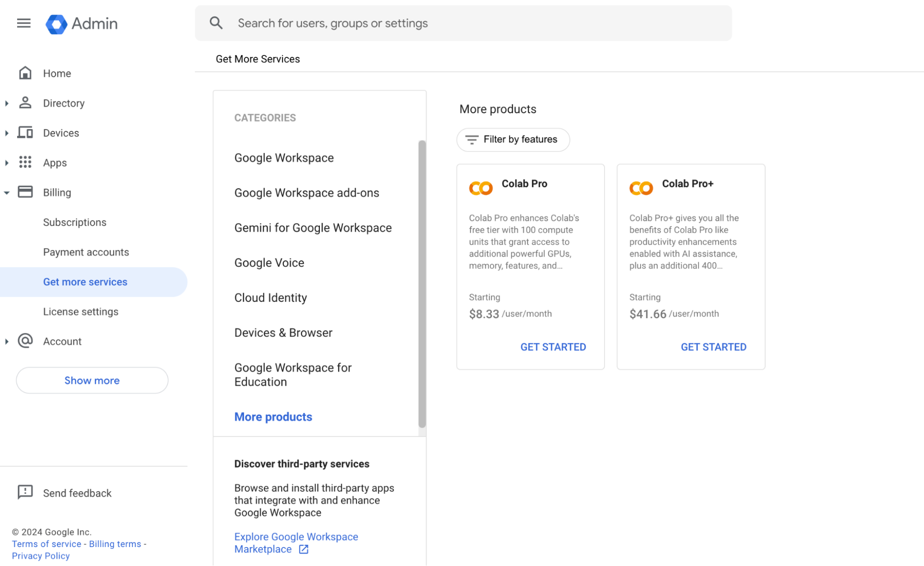924x566 pixels.
Task: Click the Devices icon in sidebar
Action: [x=25, y=133]
